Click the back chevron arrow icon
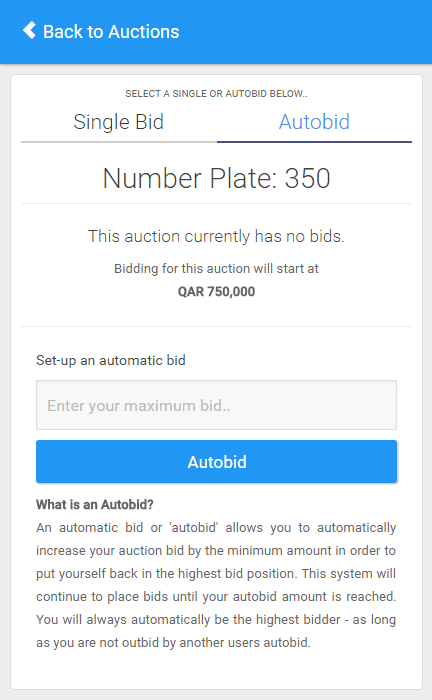This screenshot has width=432, height=700. (x=29, y=30)
